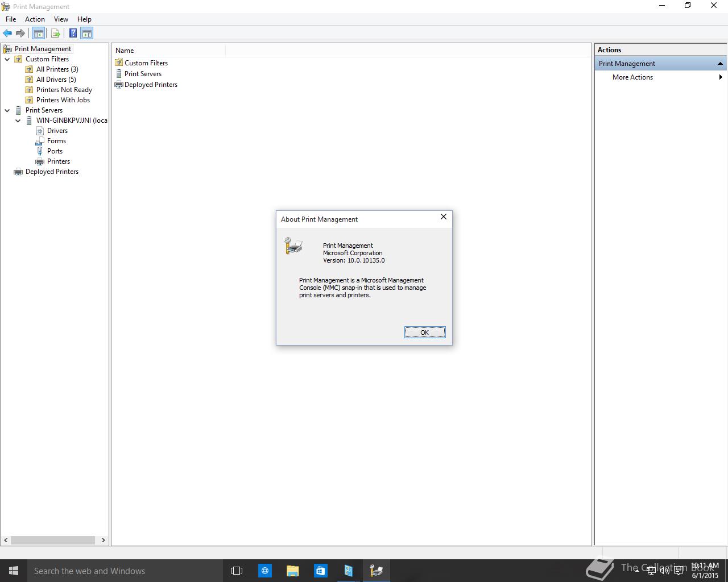This screenshot has height=582, width=728.
Task: Collapse the Custom Filters tree node
Action: click(7, 59)
